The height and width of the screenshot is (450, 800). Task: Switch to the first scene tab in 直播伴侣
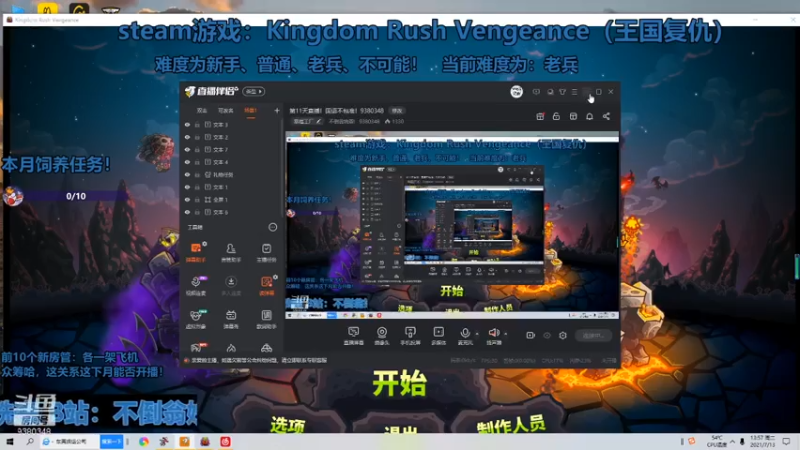pos(202,110)
